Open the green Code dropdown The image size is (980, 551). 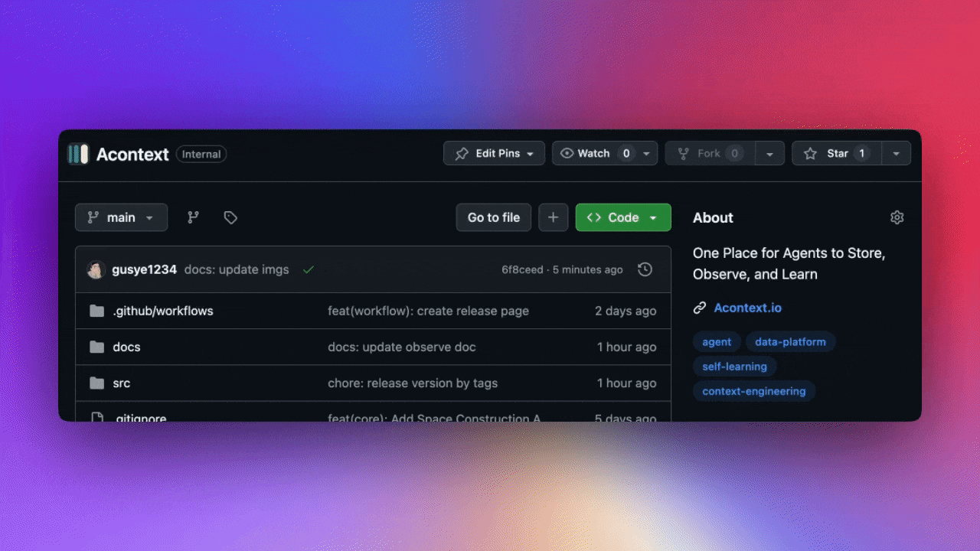pyautogui.click(x=623, y=217)
